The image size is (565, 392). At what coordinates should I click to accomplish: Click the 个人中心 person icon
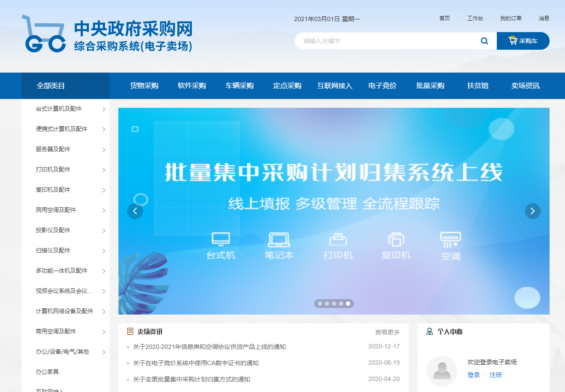pos(429,331)
